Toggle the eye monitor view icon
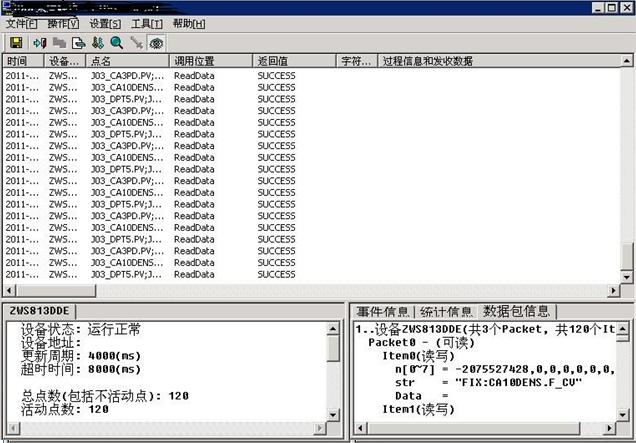Viewport: 636px width, 443px height. [155, 43]
